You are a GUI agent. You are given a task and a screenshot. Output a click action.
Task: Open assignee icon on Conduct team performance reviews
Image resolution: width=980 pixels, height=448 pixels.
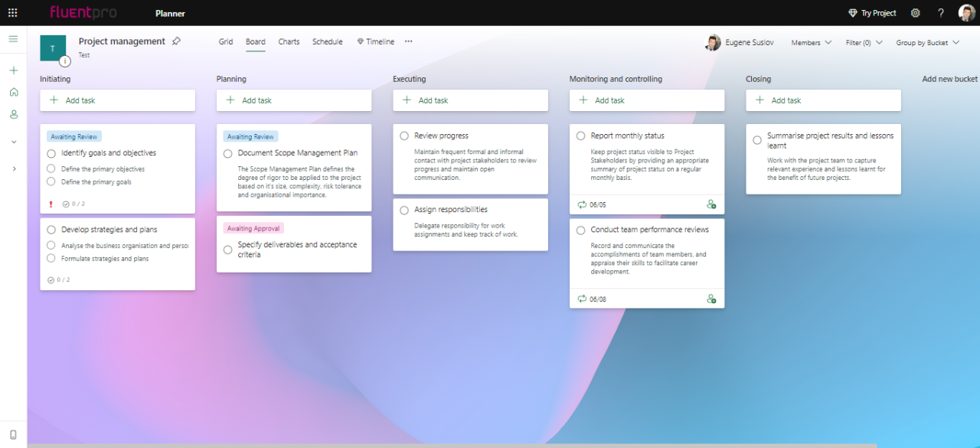(712, 299)
